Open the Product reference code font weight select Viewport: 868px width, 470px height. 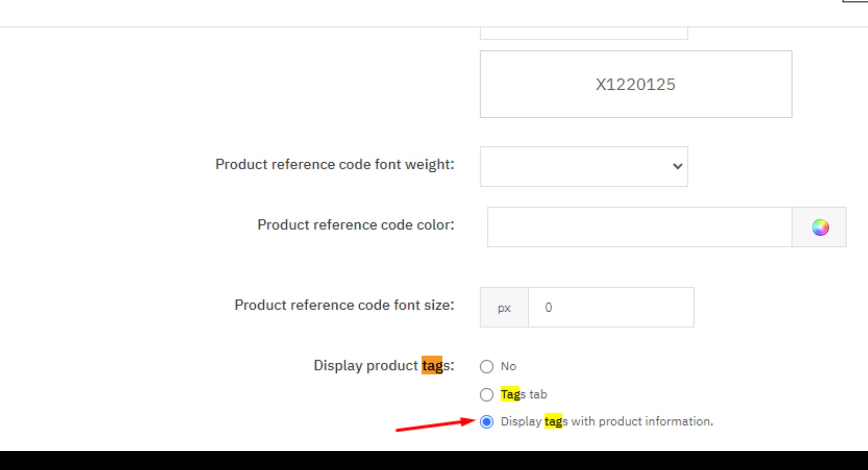pyautogui.click(x=584, y=167)
